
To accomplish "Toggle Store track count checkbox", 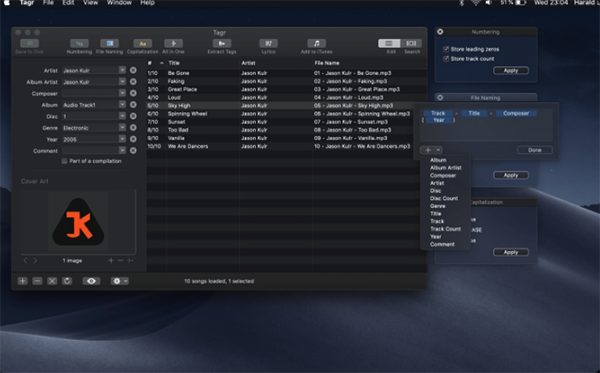I will coord(446,59).
